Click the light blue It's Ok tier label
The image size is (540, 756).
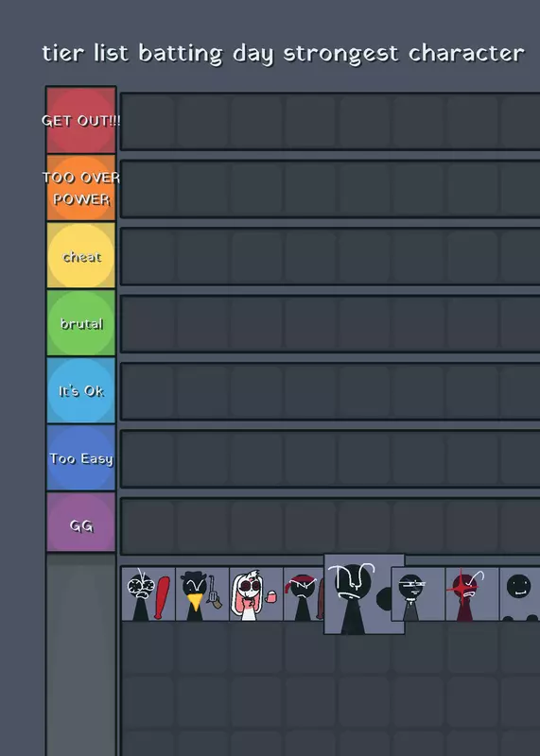point(81,390)
